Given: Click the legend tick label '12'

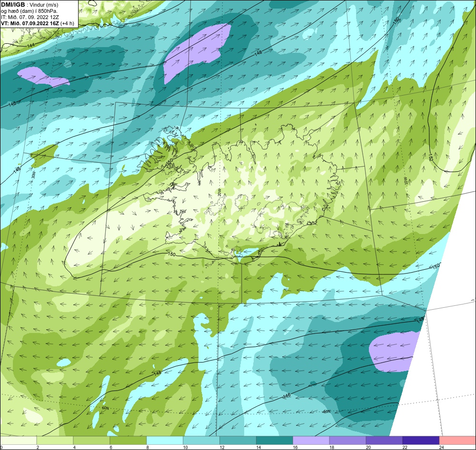Looking at the screenshot, I should tap(222, 447).
